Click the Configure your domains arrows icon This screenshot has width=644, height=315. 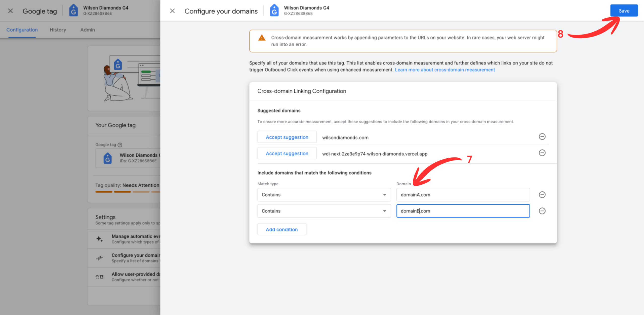tap(100, 258)
